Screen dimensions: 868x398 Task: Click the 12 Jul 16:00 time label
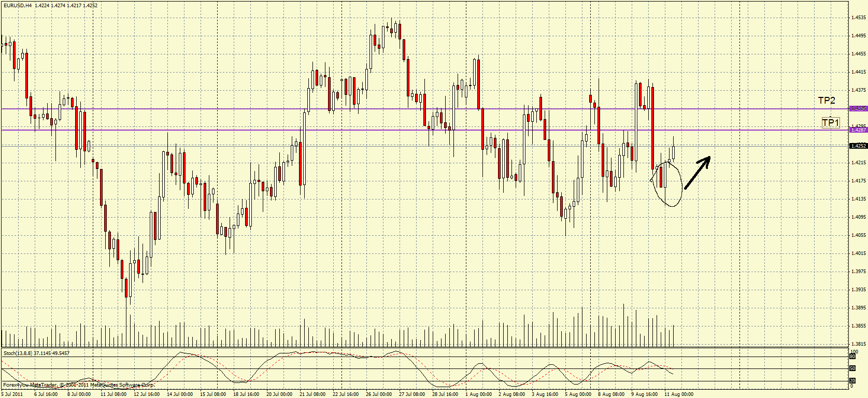point(147,394)
